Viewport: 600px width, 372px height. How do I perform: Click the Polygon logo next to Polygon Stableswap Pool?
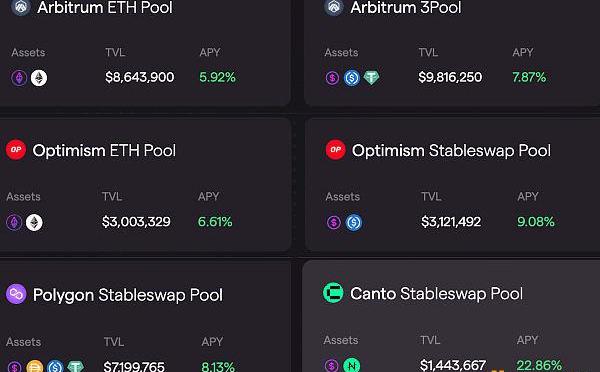16,294
